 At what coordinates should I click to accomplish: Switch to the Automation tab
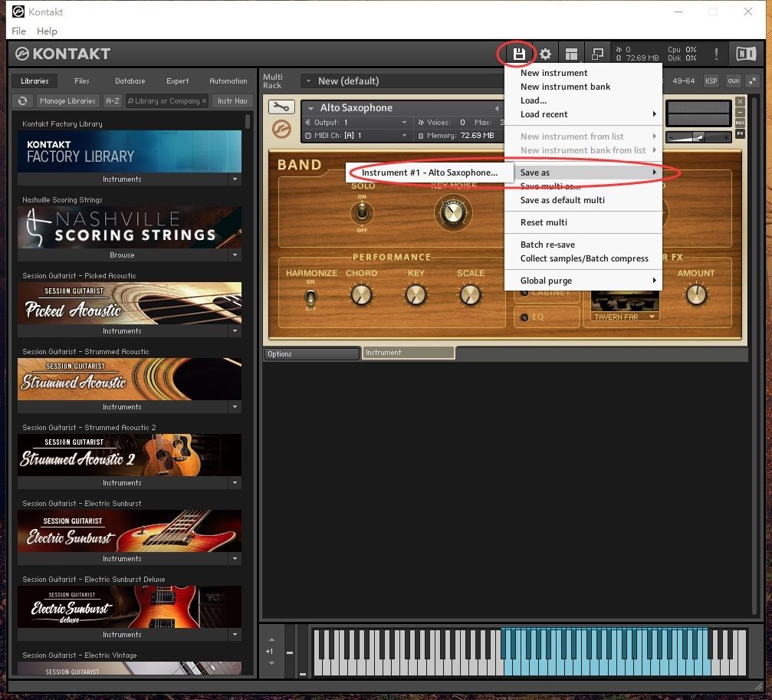(x=228, y=81)
